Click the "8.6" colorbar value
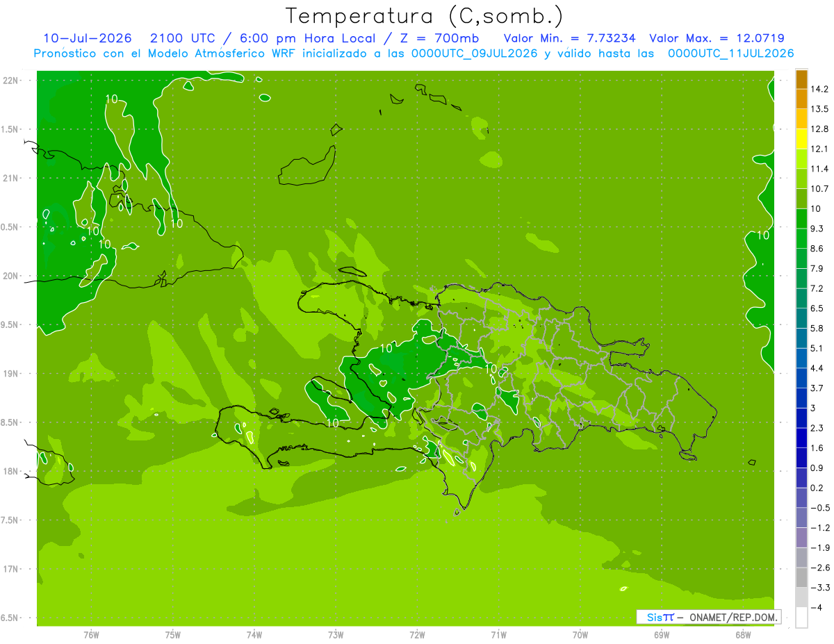The height and width of the screenshot is (644, 834). [x=817, y=249]
